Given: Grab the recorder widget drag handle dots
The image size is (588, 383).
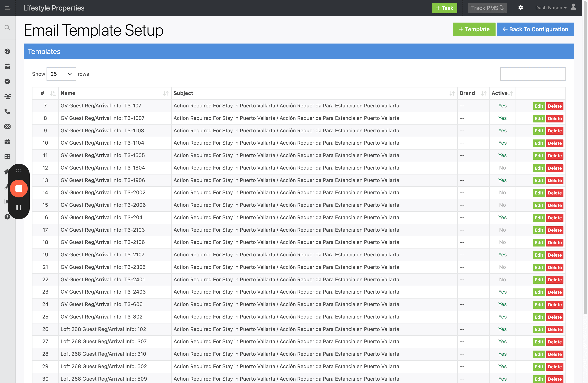Looking at the screenshot, I should point(19,171).
